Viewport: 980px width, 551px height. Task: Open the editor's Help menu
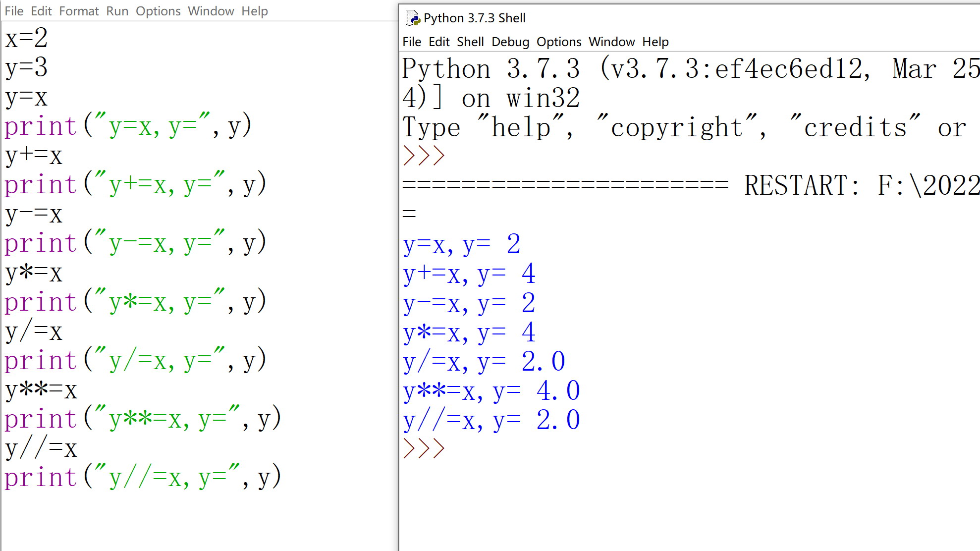click(255, 11)
